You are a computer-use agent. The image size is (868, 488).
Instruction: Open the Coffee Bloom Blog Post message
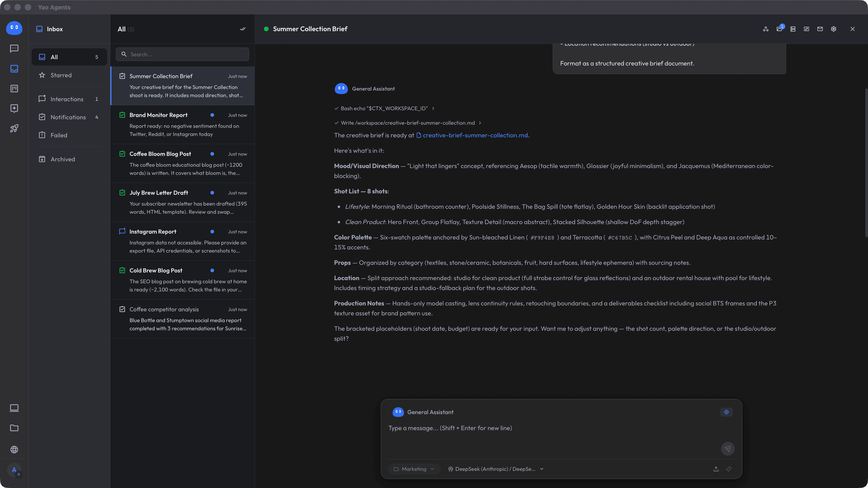point(183,163)
